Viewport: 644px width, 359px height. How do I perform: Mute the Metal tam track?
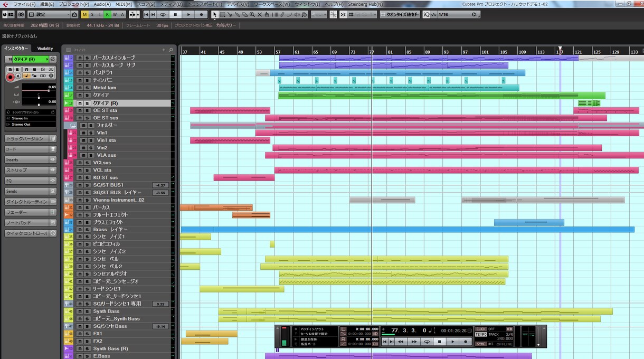tap(80, 88)
